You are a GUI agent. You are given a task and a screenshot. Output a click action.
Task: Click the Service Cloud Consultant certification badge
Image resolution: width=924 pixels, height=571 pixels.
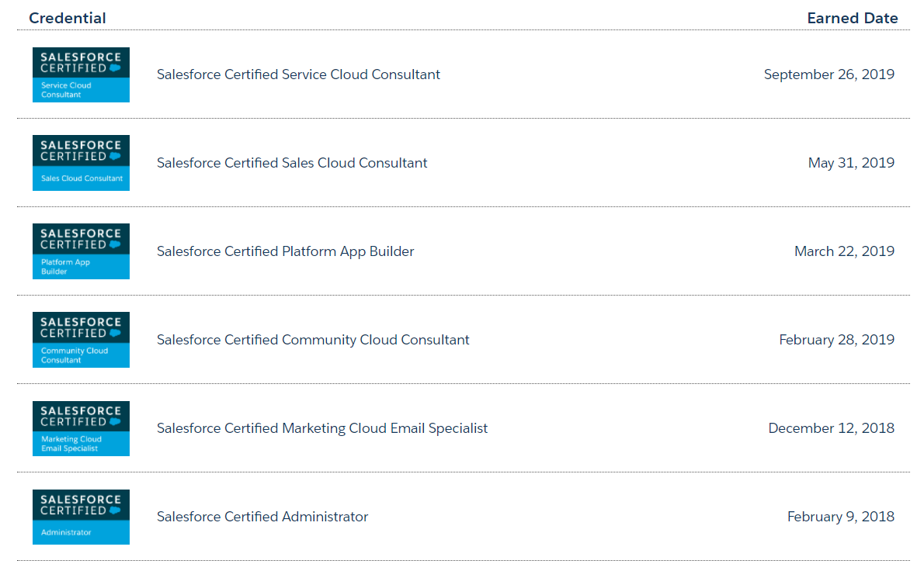pyautogui.click(x=81, y=74)
